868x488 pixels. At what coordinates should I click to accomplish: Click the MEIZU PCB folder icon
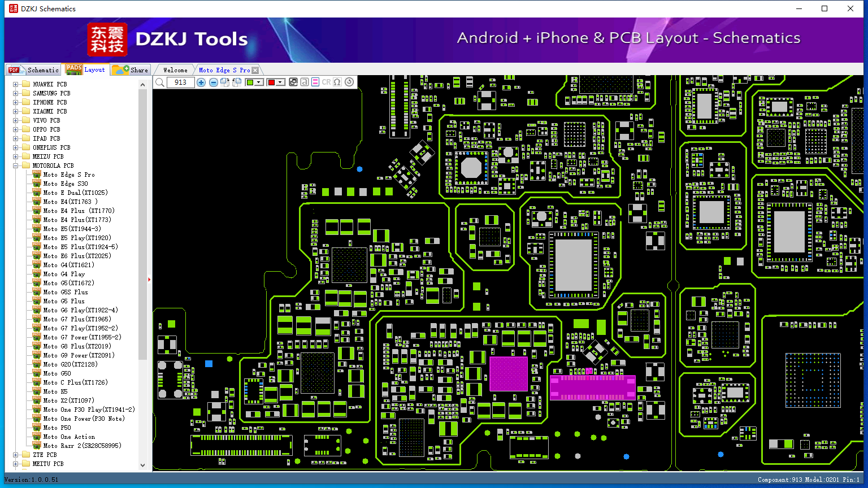25,156
